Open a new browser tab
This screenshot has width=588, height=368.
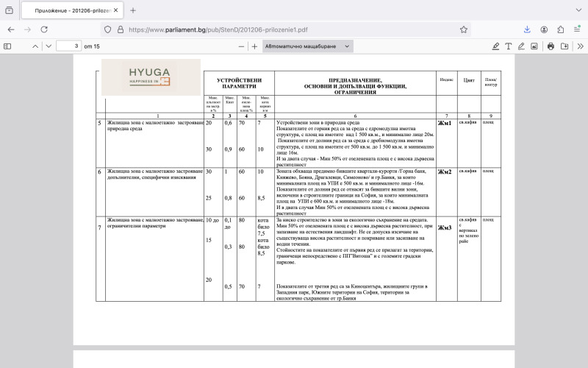[133, 10]
